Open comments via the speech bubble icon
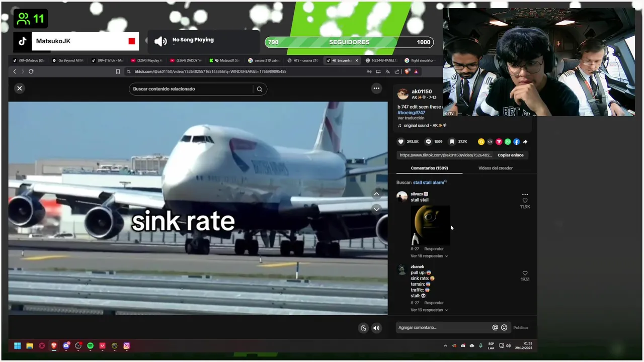 point(428,142)
